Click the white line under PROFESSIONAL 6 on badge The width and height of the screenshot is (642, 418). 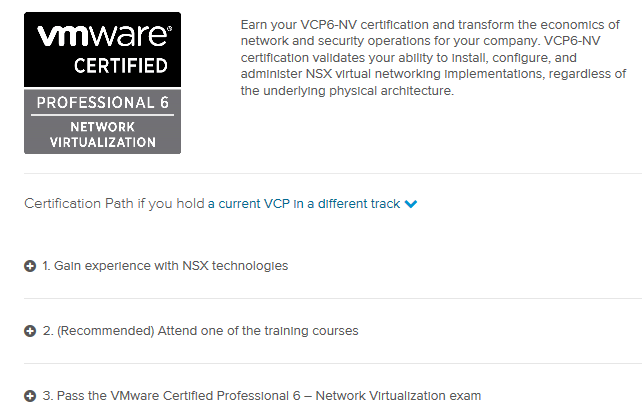(x=102, y=115)
